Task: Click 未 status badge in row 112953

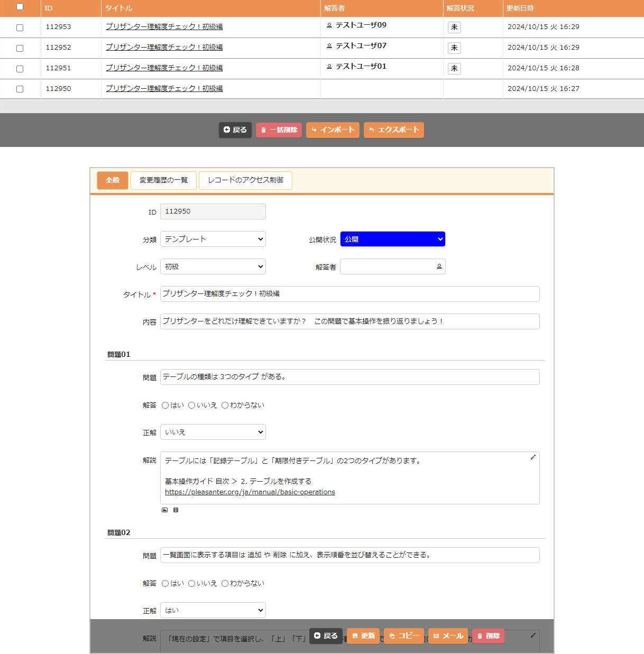Action: pyautogui.click(x=454, y=27)
